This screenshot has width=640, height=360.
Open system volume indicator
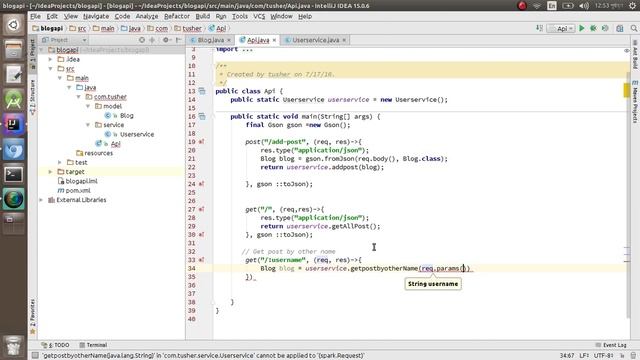point(584,6)
